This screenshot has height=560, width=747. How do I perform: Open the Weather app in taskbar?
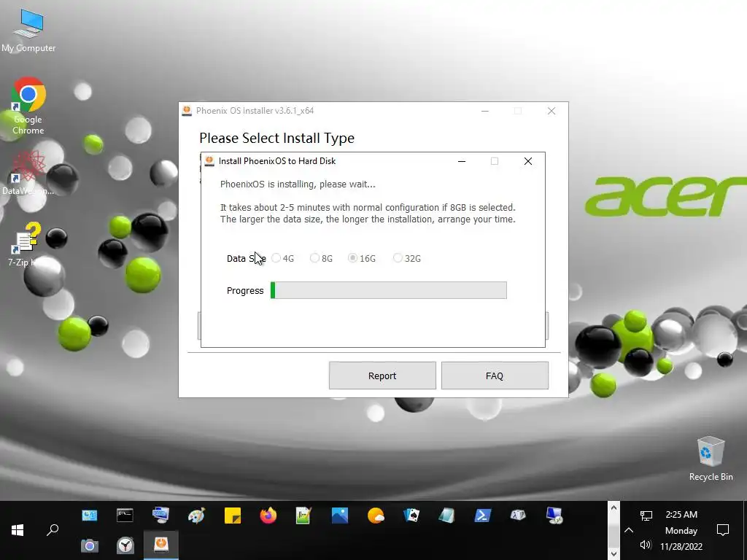tap(376, 516)
